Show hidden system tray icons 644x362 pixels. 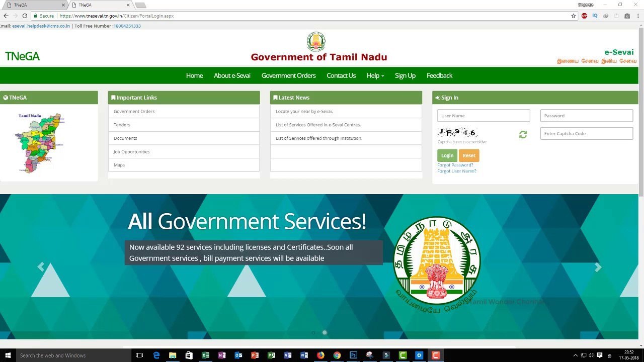575,355
